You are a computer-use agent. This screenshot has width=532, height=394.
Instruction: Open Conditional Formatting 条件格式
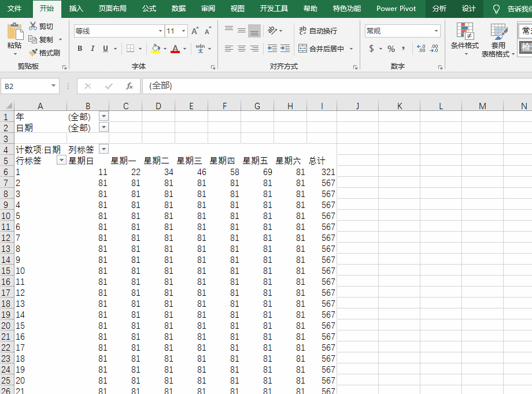point(465,39)
